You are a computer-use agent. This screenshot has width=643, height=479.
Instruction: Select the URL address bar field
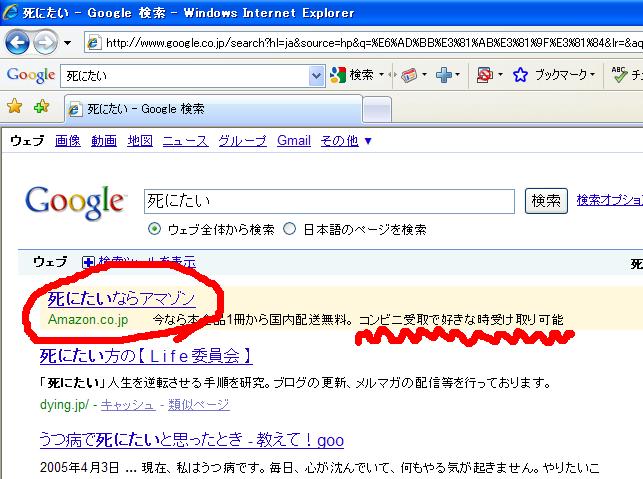point(363,42)
